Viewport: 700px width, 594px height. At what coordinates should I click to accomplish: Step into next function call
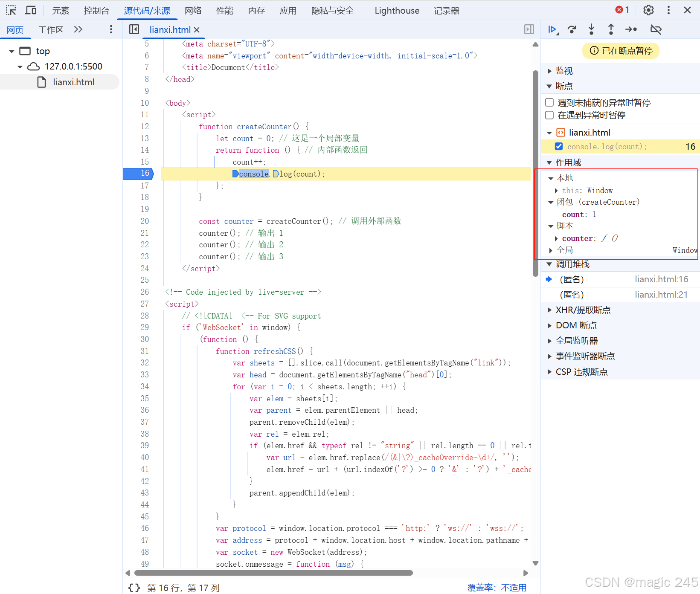point(591,29)
